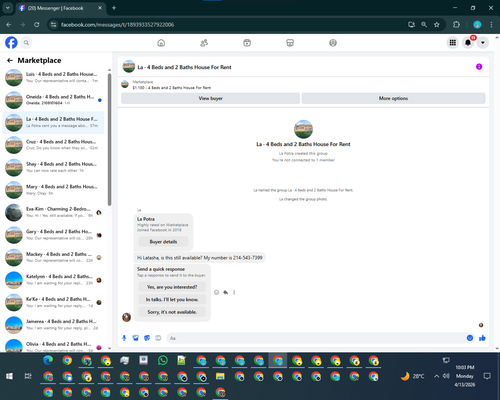Open Microsoft Edge from the taskbar
500x400 pixels.
(x=48, y=360)
